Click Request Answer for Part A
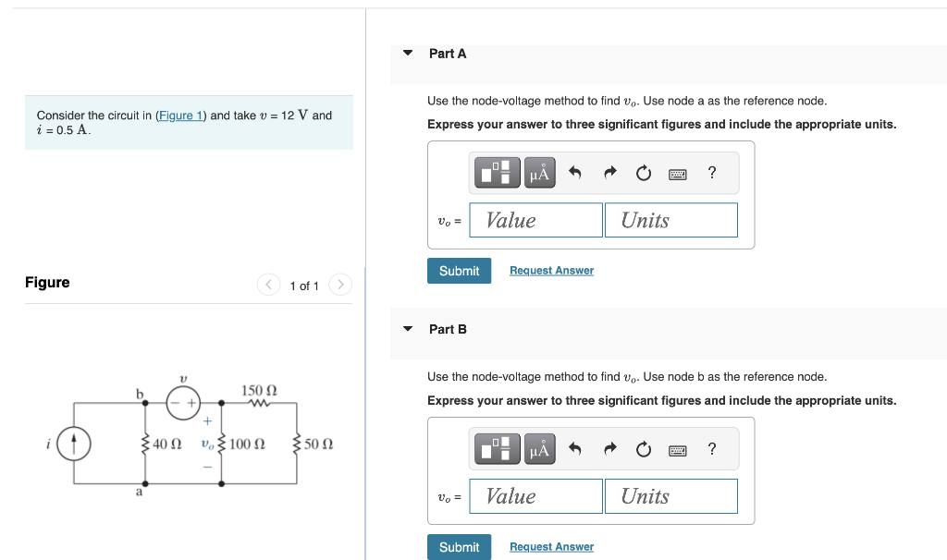Viewport: 947px width, 560px height. [x=551, y=270]
